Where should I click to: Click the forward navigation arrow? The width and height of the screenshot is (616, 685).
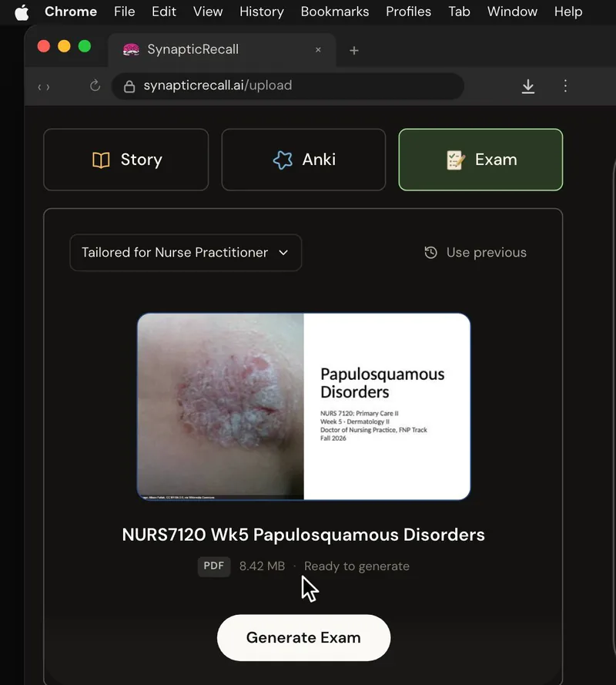coord(48,87)
